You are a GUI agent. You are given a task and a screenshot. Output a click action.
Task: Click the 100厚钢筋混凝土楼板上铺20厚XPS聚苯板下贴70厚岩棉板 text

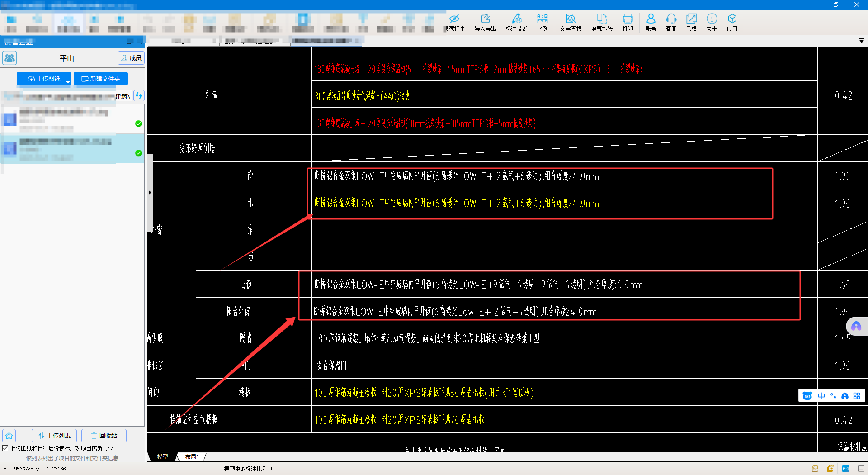400,420
